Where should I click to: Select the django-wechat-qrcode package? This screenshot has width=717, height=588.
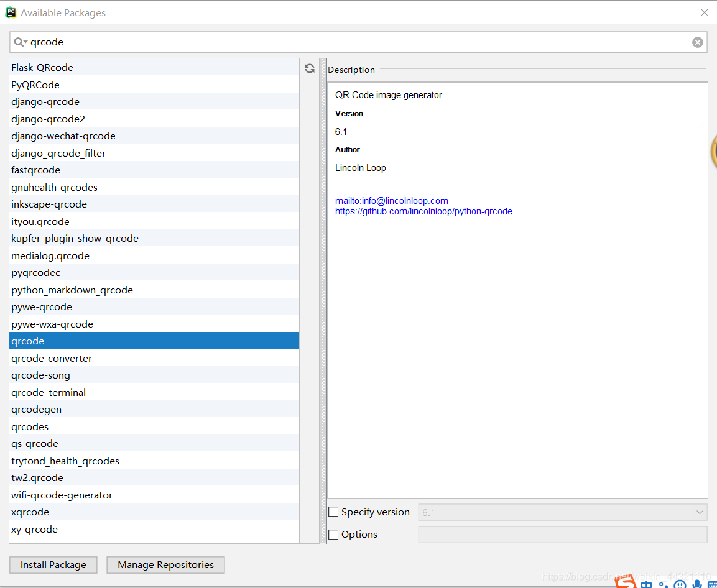pyautogui.click(x=154, y=136)
